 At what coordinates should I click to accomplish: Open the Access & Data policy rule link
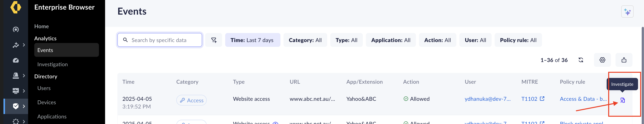click(583, 99)
